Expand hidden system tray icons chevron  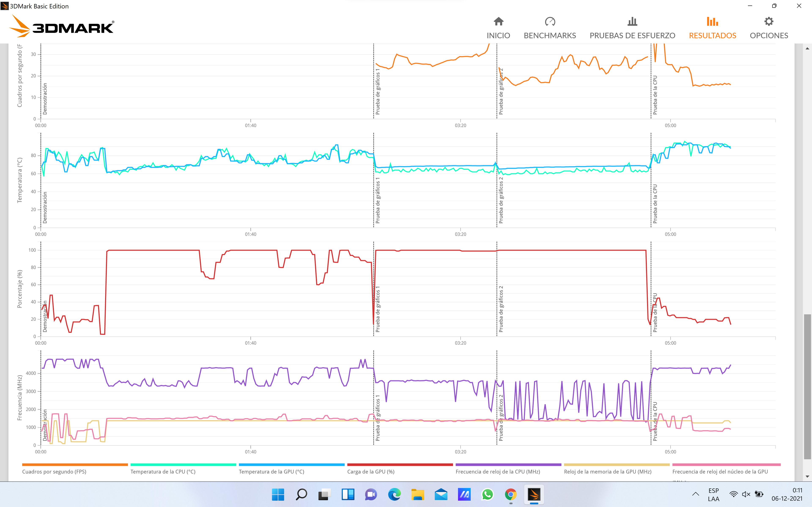[x=695, y=494]
